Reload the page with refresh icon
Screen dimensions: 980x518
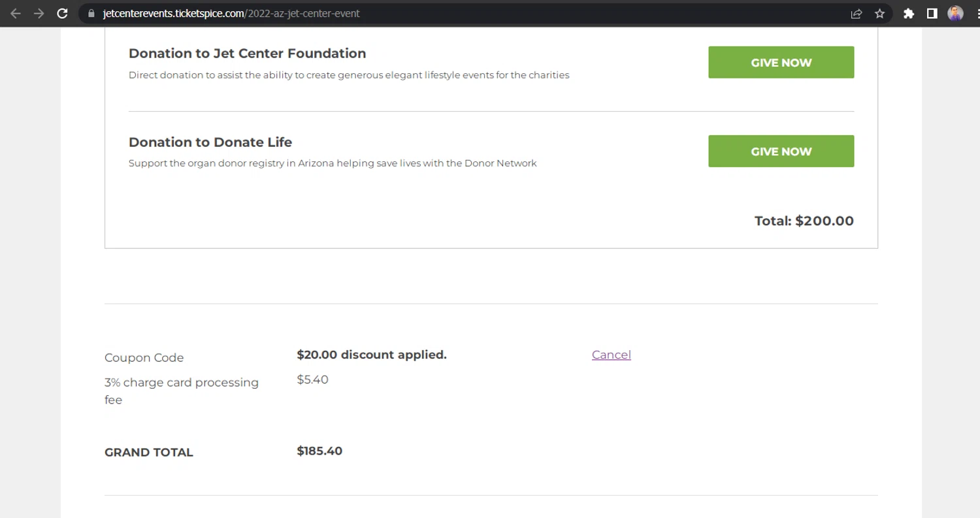(62, 13)
